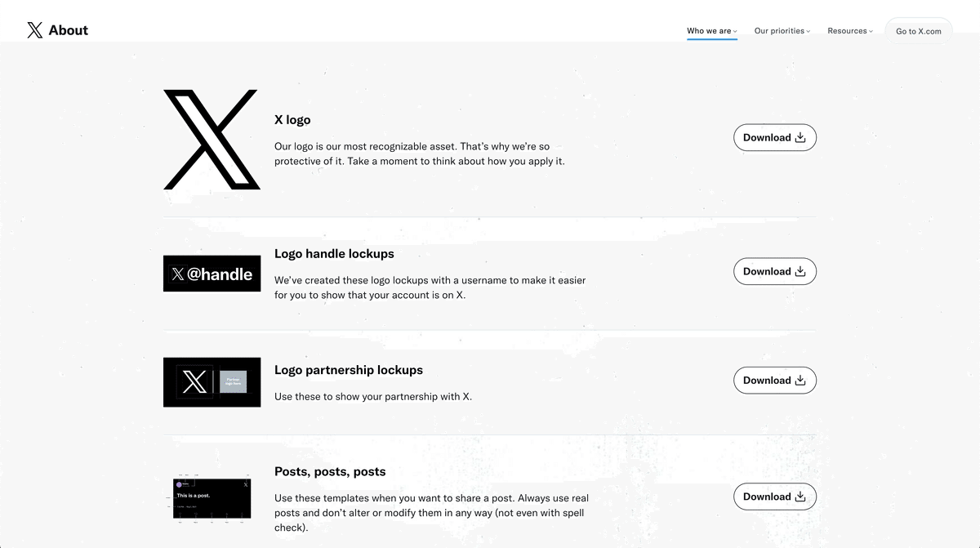Click the 'Posts, posts, posts' heading
The height and width of the screenshot is (548, 980).
tap(330, 471)
